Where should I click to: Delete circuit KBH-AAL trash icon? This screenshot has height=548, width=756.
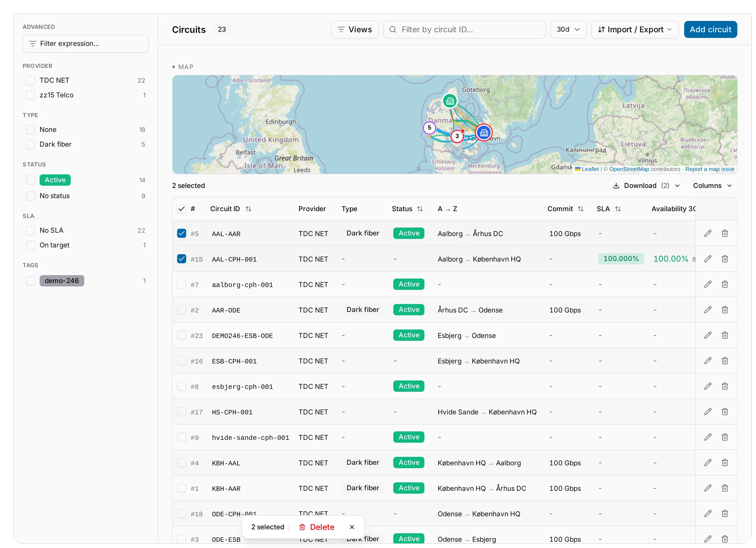(725, 462)
